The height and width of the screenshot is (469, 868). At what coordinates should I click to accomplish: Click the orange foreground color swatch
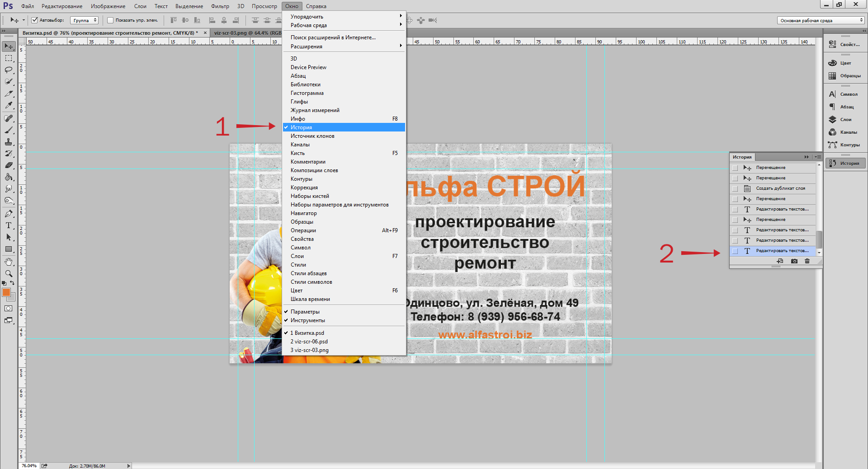pos(6,292)
